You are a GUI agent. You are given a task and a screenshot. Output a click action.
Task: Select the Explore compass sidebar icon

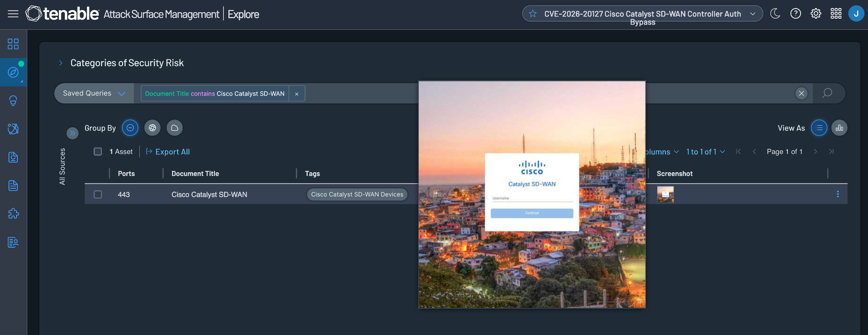tap(13, 73)
